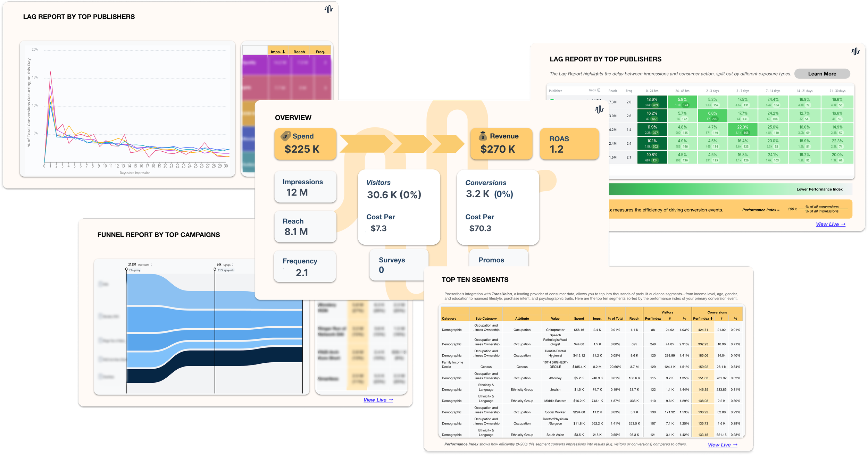Click the green Performance Index gradient bar
The height and width of the screenshot is (455, 868).
694,189
